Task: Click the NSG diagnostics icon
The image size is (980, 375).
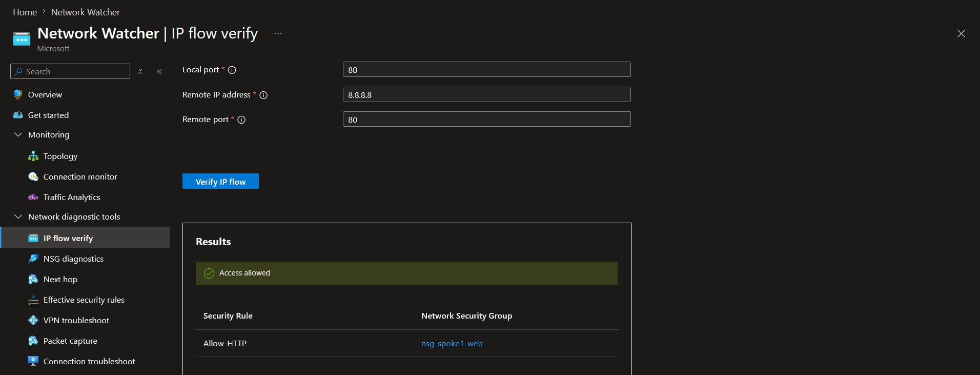Action: click(x=33, y=259)
